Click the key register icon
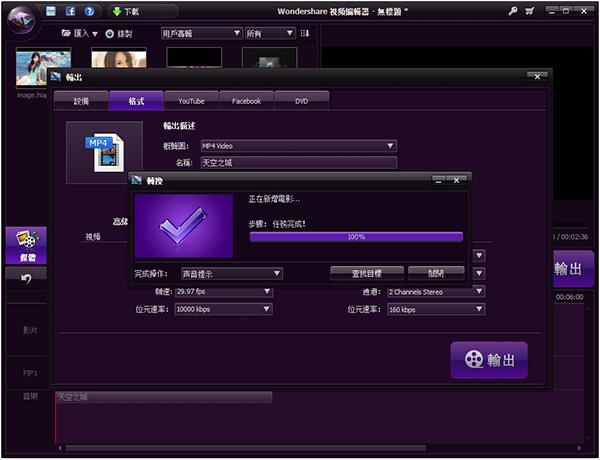 [x=513, y=11]
